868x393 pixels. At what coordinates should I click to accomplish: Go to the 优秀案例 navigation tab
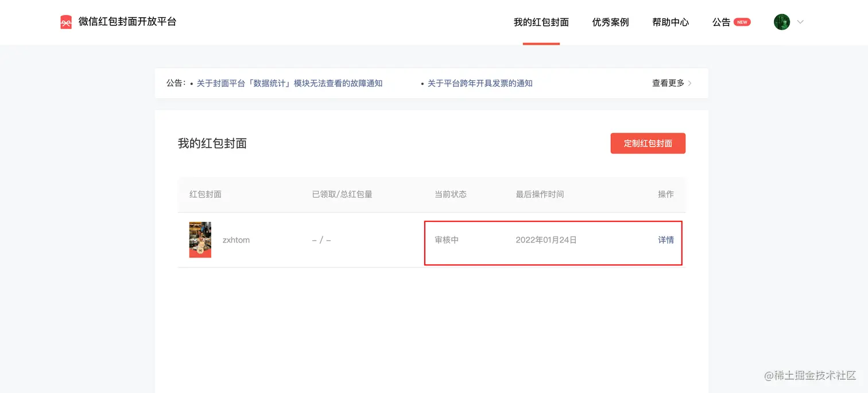click(611, 22)
